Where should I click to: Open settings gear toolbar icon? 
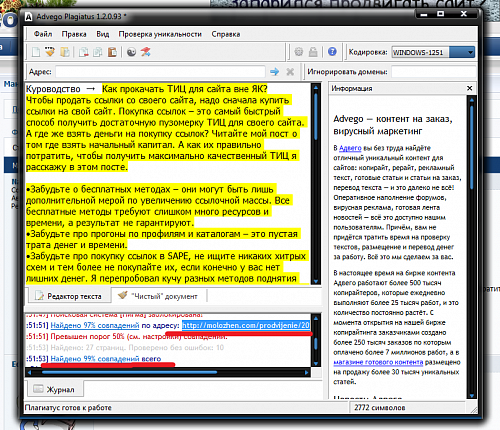(299, 52)
